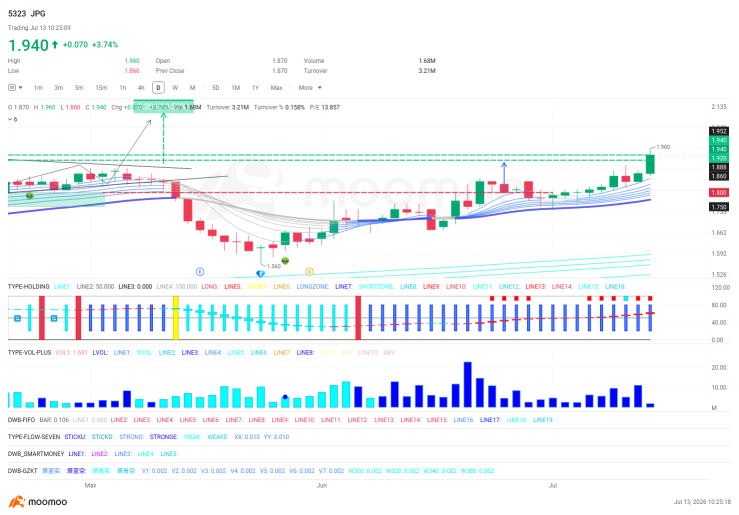Select the Max range tab
The width and height of the screenshot is (739, 515).
pyautogui.click(x=277, y=88)
